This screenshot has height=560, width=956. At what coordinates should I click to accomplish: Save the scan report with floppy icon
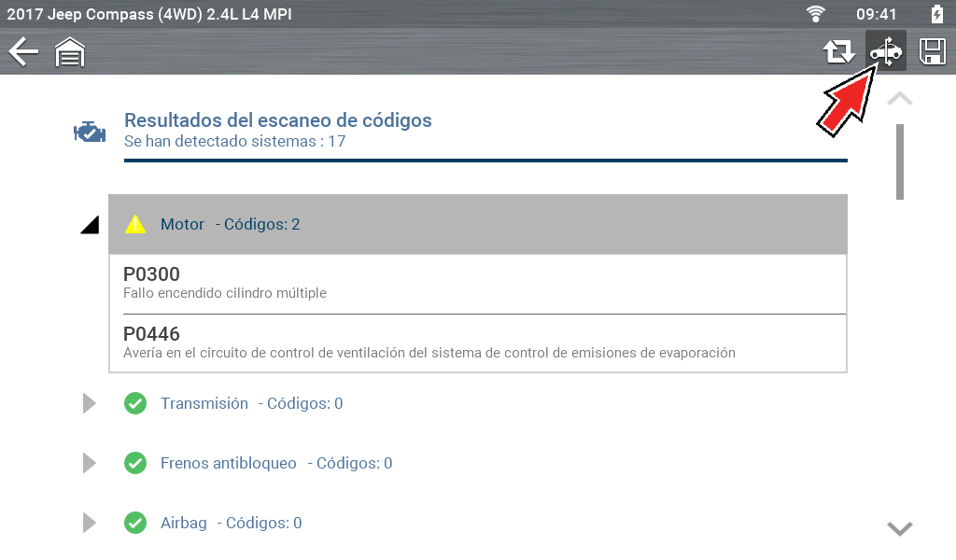point(933,52)
